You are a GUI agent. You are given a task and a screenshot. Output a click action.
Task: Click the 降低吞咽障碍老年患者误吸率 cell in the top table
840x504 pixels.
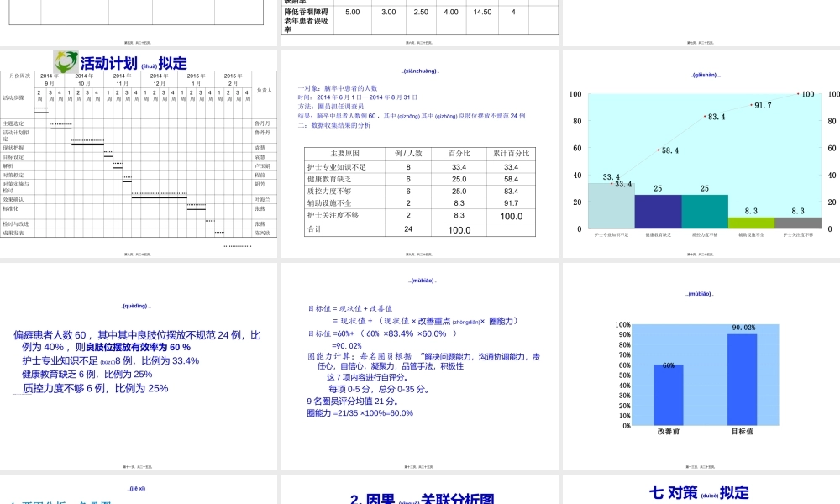click(307, 20)
